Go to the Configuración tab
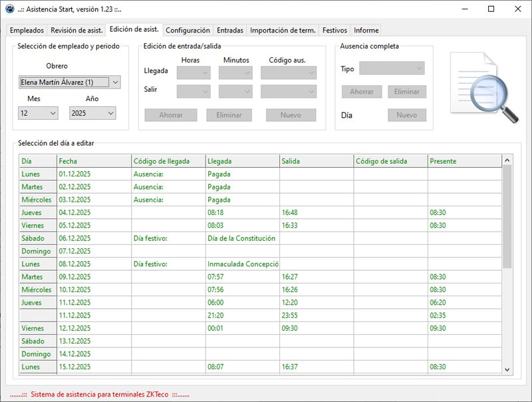532x402 pixels. (x=188, y=31)
